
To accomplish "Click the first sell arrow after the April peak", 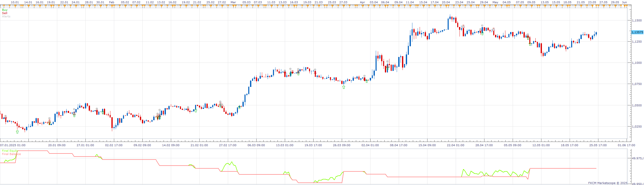I will point(463,26).
